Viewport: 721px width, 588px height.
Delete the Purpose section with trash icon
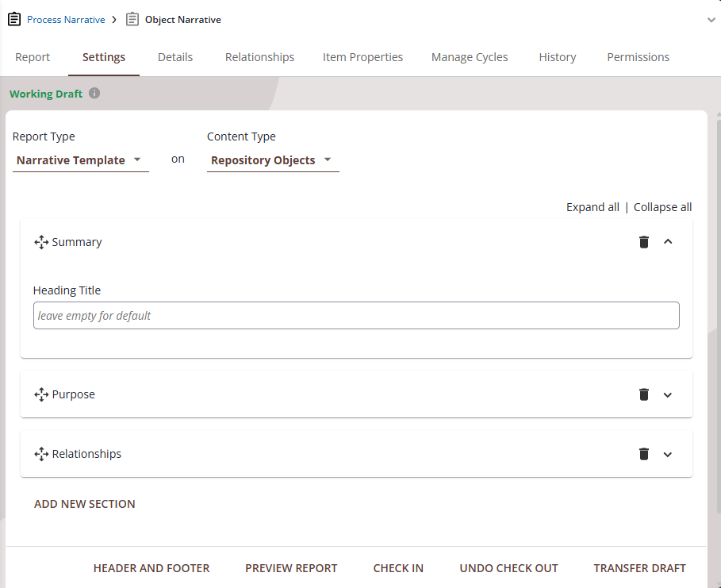(x=644, y=394)
